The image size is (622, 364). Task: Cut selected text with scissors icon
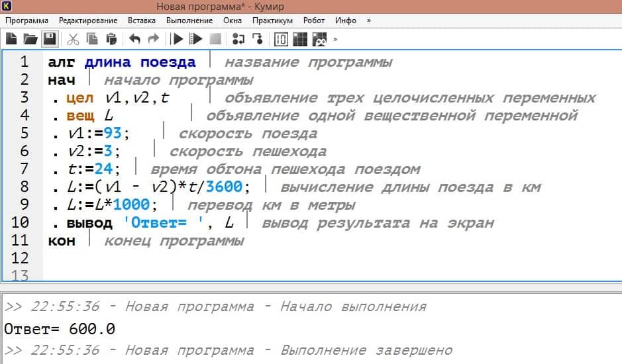[x=73, y=39]
